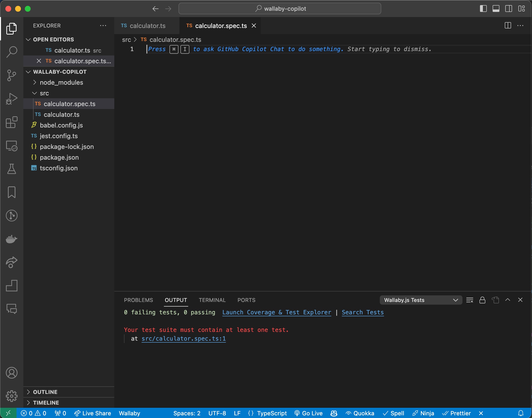Toggle the primary side bar

click(483, 9)
